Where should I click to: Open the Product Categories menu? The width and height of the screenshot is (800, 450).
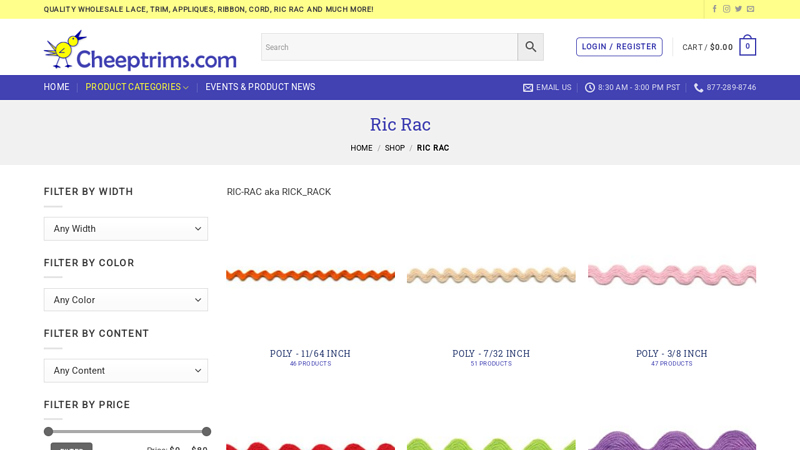[136, 88]
